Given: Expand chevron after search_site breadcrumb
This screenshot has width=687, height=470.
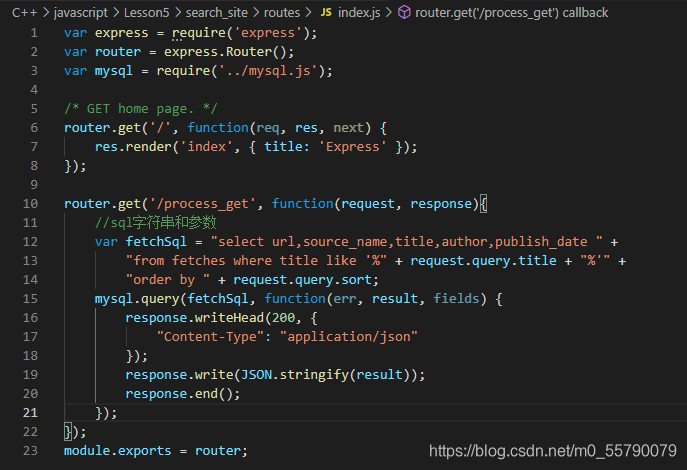Looking at the screenshot, I should click(x=256, y=13).
